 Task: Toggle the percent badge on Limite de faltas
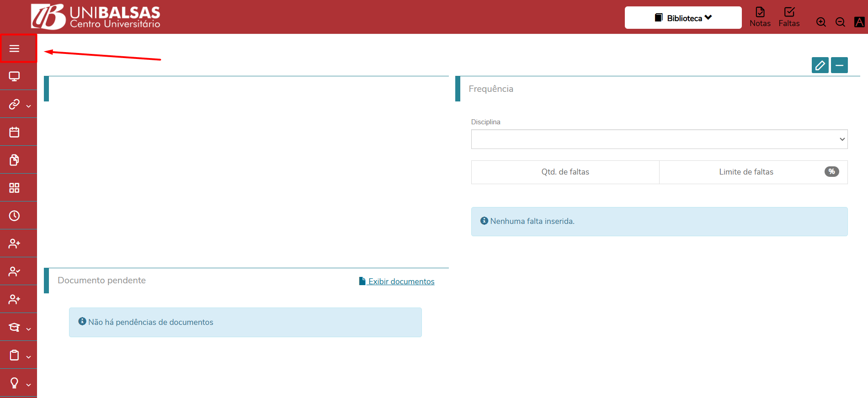tap(831, 171)
